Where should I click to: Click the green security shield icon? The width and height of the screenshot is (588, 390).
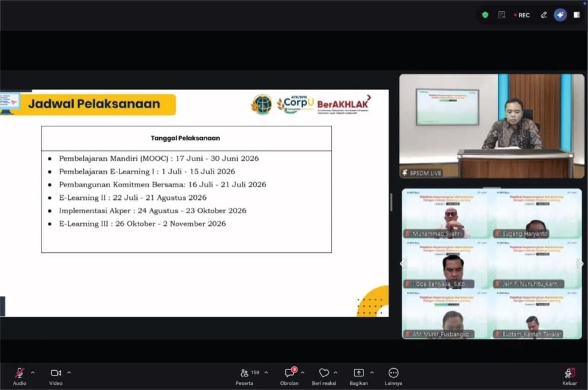(x=485, y=15)
